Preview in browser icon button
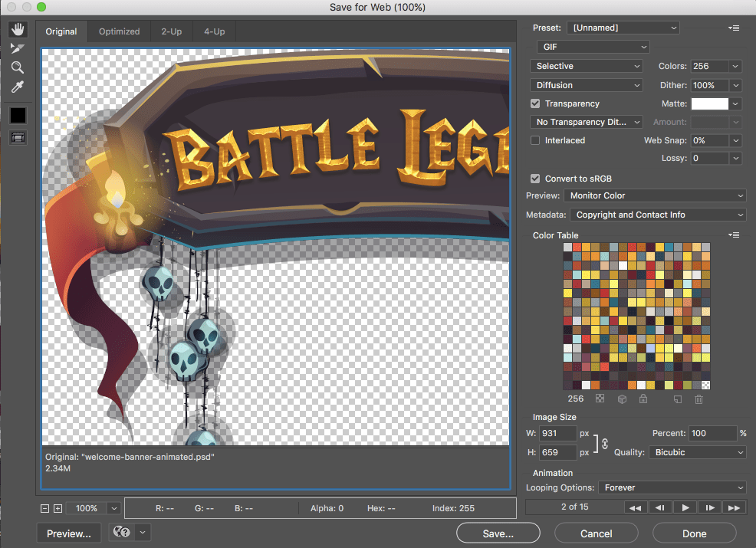The width and height of the screenshot is (756, 548). 122,532
